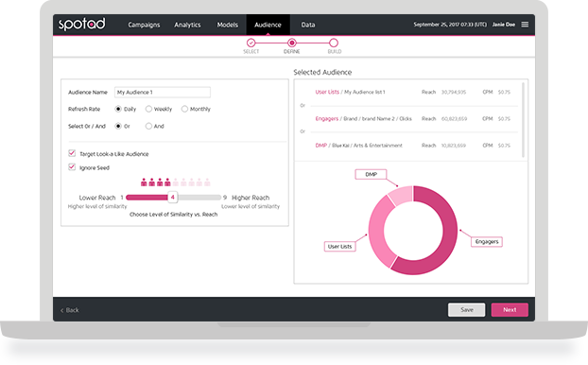Click 'Choose Level of Similarity vs. Reach' caption
Screen dimensions: 588x365
click(173, 215)
